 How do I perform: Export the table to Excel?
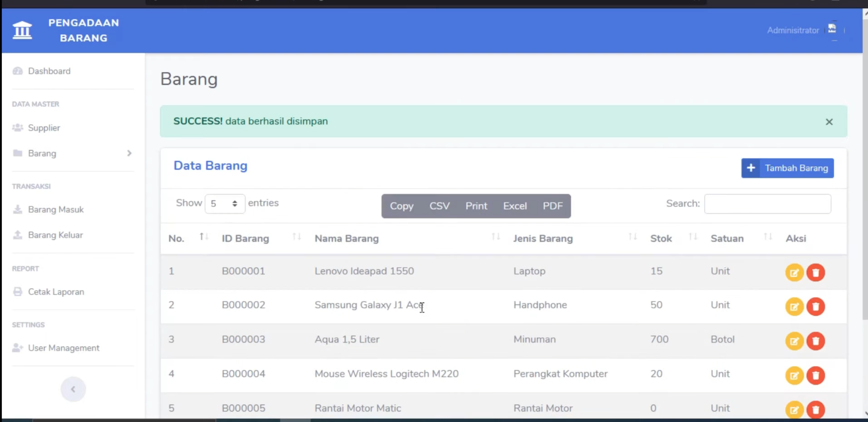coord(515,206)
